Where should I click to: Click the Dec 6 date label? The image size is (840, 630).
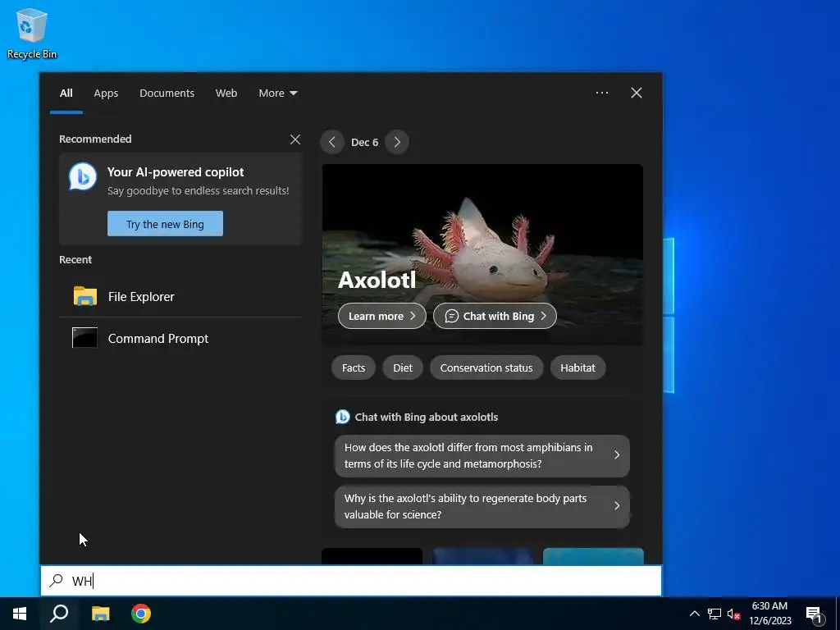pos(364,143)
